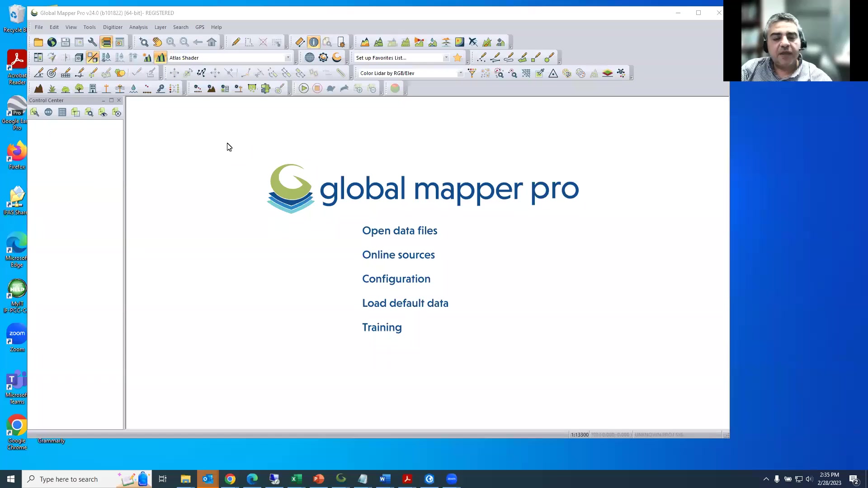Open the Digitizer menu
Screen dimensions: 868x488
113,27
